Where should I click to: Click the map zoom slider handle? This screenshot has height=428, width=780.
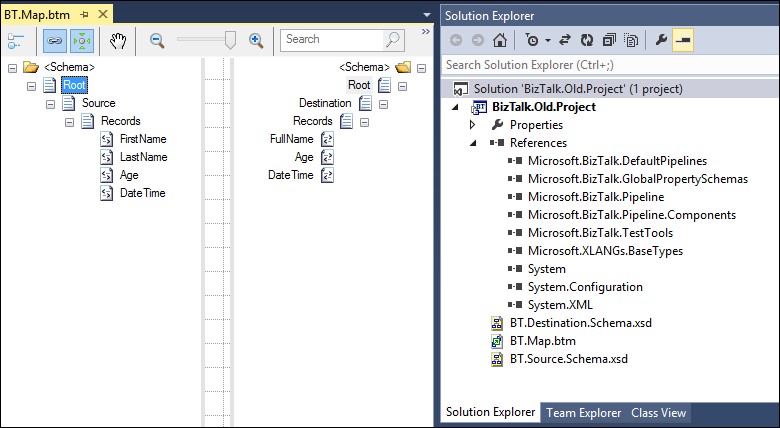pyautogui.click(x=230, y=40)
